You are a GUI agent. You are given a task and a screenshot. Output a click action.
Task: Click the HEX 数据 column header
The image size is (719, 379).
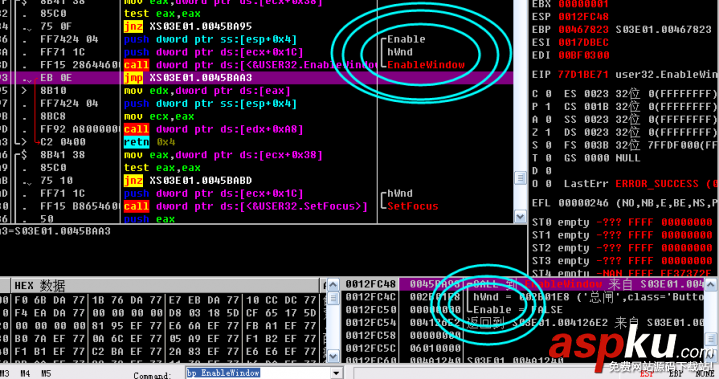click(166, 286)
